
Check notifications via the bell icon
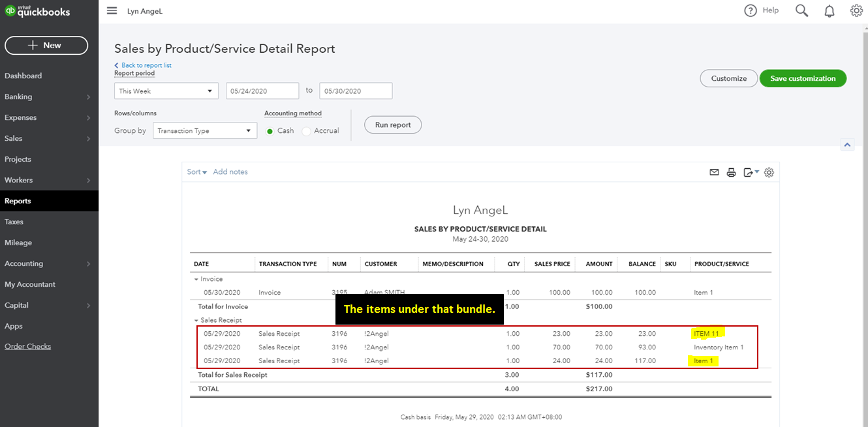829,10
